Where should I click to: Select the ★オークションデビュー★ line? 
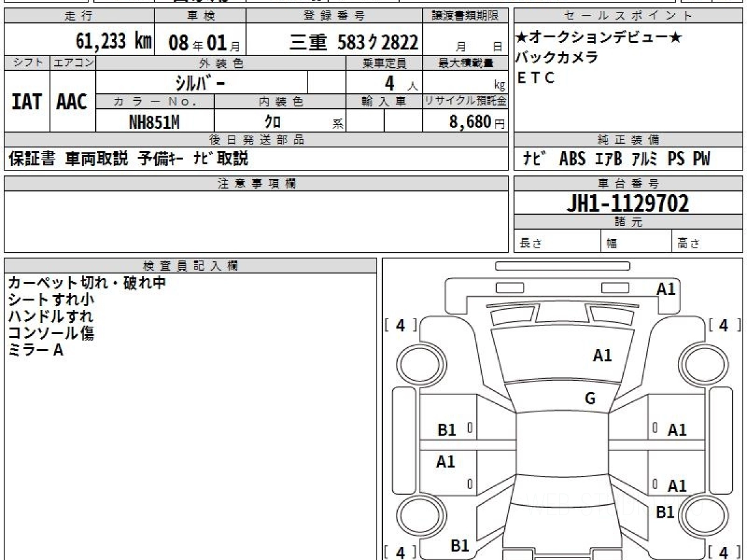coord(599,38)
